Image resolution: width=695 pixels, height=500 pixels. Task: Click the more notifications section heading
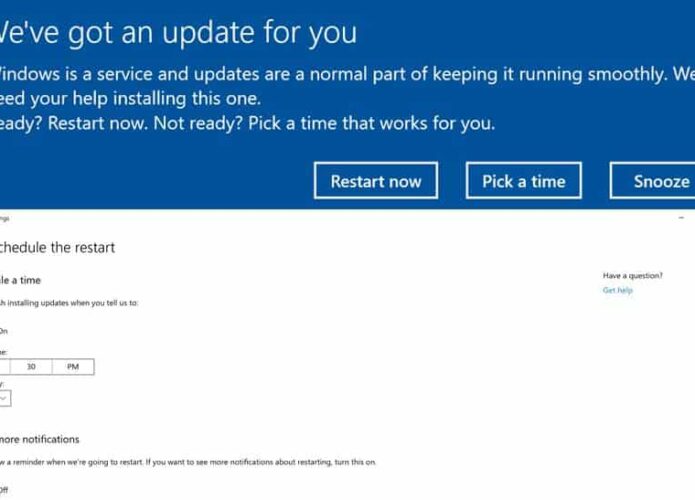point(39,439)
